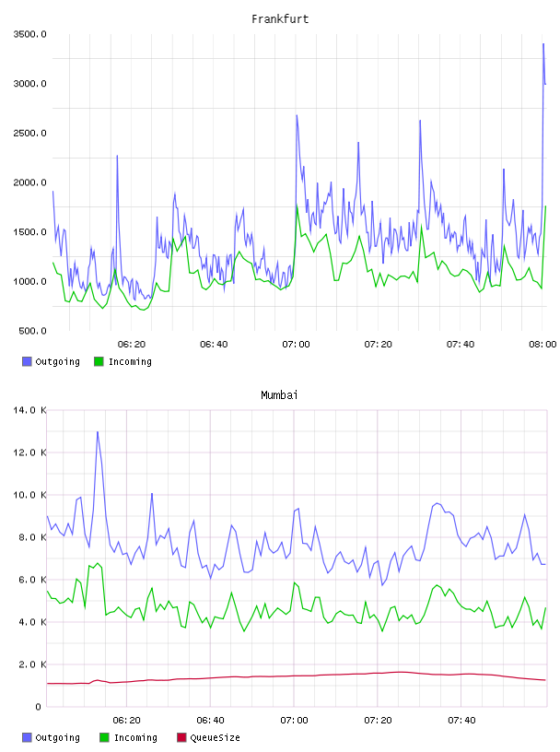Viewport: 560px width, 752px height.
Task: Click the 07:20 time label on Mumbai chart
Action: click(378, 721)
